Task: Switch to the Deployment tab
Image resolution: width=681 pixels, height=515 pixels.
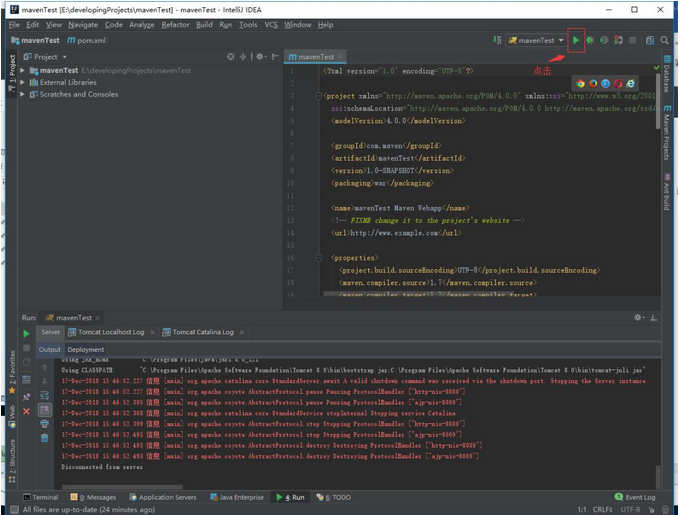Action: (86, 350)
